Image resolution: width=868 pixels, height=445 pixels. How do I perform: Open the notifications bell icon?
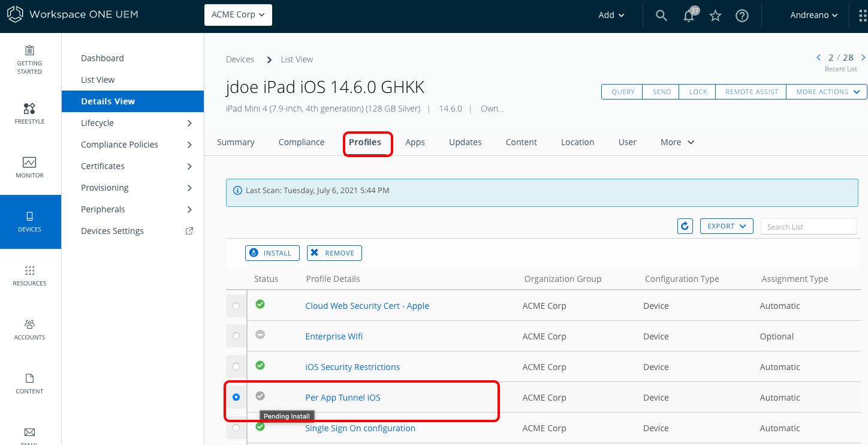689,16
